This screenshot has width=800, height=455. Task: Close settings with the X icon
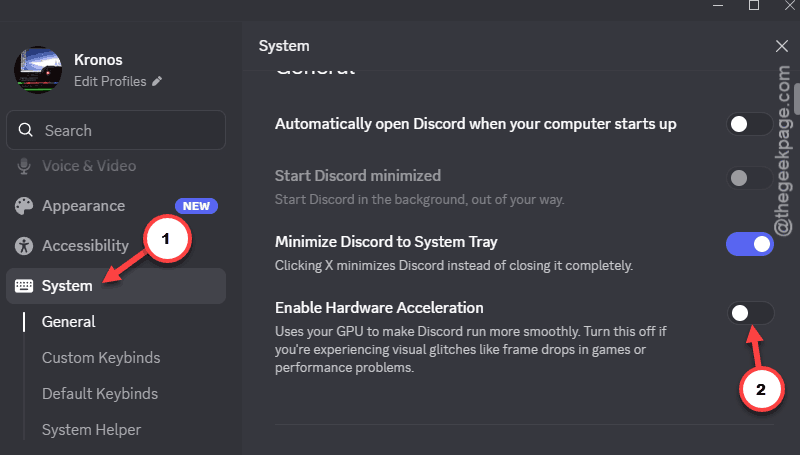(x=781, y=46)
